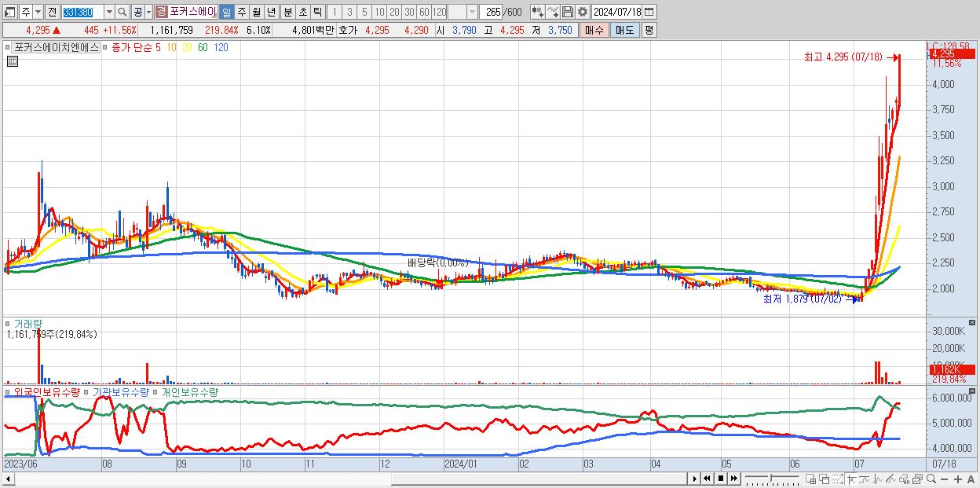Click the play button in bottom bar

[x=694, y=479]
